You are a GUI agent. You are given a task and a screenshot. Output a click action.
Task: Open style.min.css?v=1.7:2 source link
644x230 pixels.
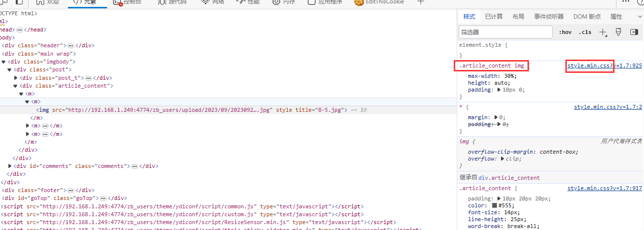tap(608, 107)
